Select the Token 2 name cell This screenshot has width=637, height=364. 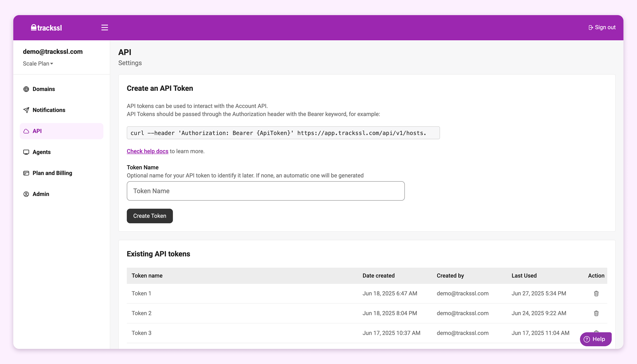(x=141, y=313)
